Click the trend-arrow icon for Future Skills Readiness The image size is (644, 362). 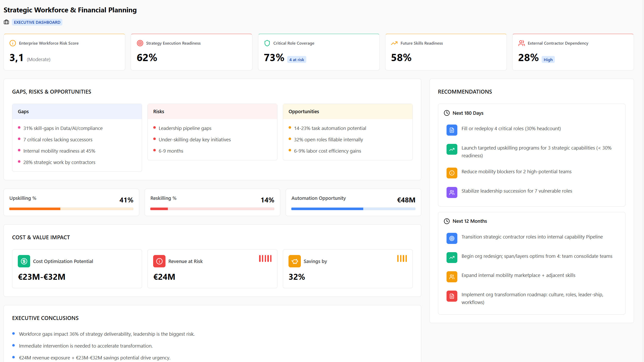(x=394, y=43)
